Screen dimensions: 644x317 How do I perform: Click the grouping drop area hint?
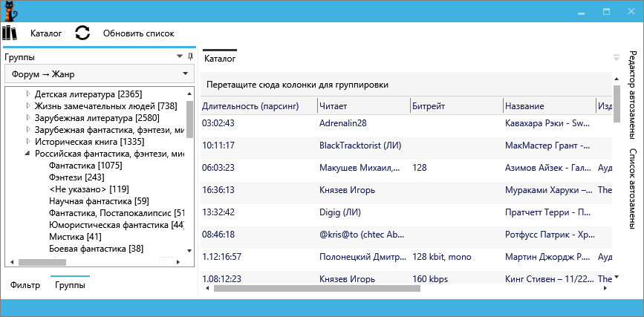pos(298,85)
